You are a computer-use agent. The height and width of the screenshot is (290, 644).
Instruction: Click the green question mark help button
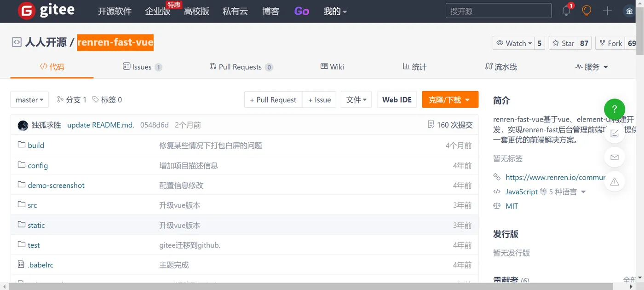pyautogui.click(x=615, y=110)
